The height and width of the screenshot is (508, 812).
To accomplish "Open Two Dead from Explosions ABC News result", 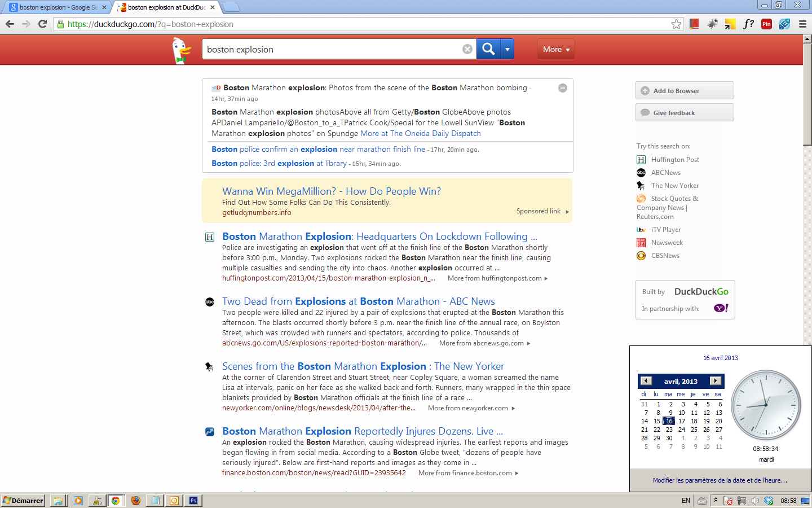I will [x=359, y=301].
